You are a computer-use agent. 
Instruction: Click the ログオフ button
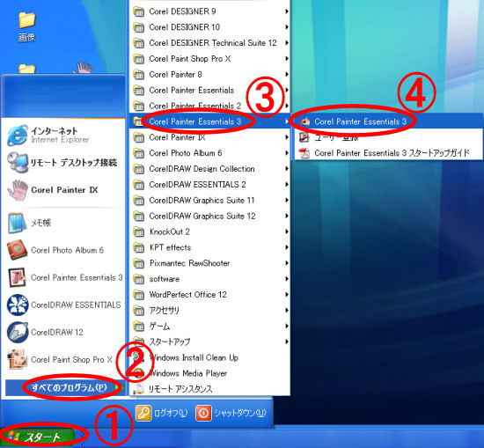[x=162, y=413]
